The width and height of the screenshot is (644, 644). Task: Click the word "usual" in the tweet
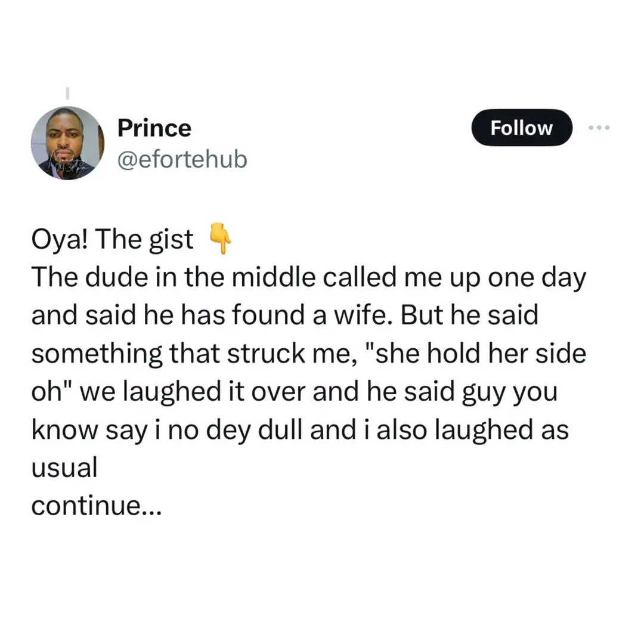(64, 468)
